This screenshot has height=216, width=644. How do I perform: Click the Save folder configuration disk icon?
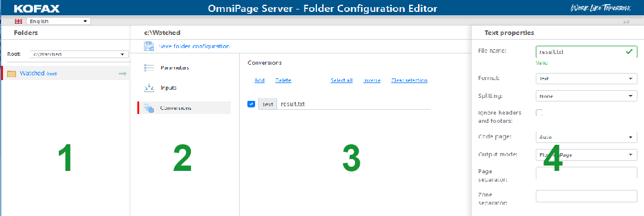tap(149, 46)
